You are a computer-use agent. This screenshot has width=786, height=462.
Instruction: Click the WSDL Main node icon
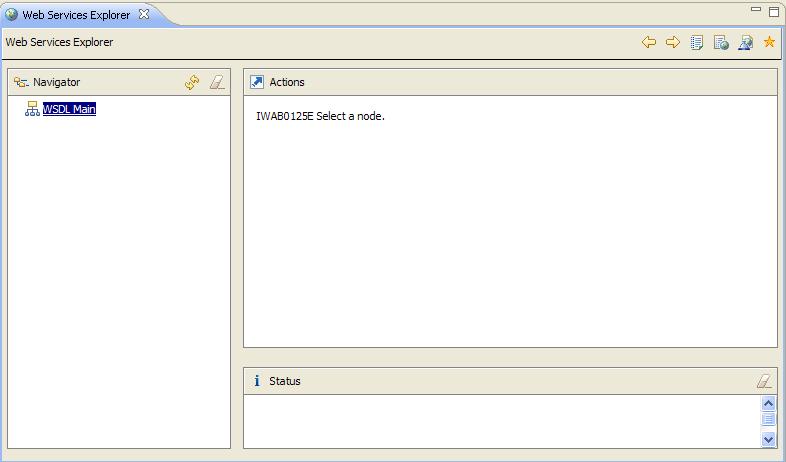32,109
